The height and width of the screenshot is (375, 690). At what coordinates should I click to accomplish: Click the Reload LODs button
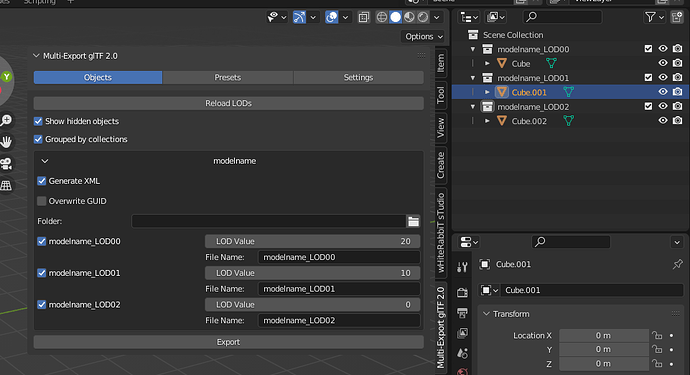[228, 103]
